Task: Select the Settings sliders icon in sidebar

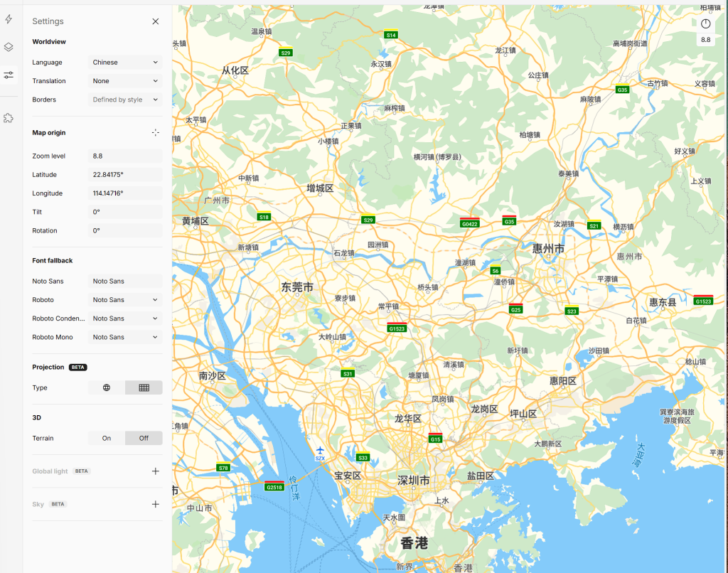Action: tap(9, 75)
